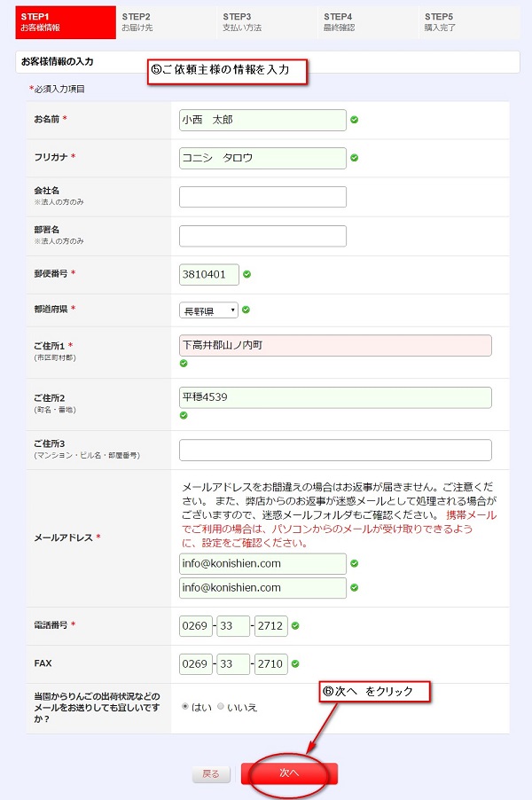
Task: Edit FAX middle field 33
Action: pos(233,664)
